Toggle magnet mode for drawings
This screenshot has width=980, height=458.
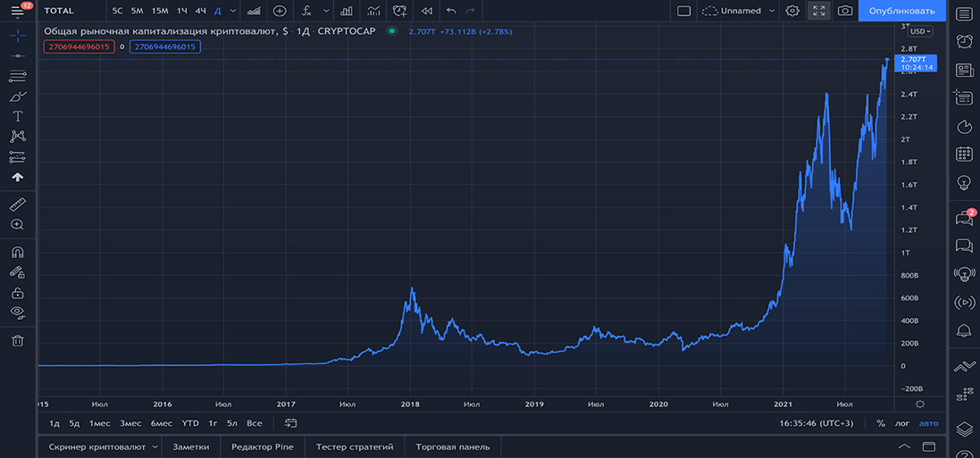pos(18,252)
